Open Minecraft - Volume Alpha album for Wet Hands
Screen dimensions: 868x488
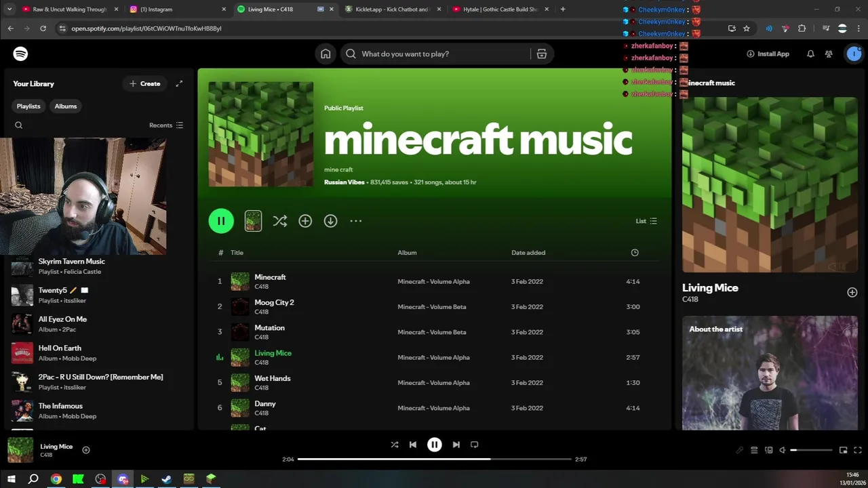433,383
